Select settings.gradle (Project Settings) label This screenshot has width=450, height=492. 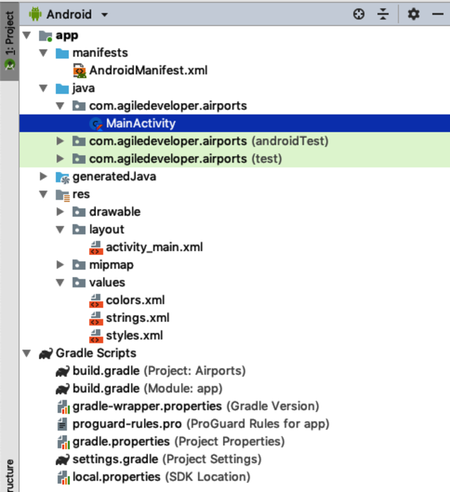[x=167, y=459]
